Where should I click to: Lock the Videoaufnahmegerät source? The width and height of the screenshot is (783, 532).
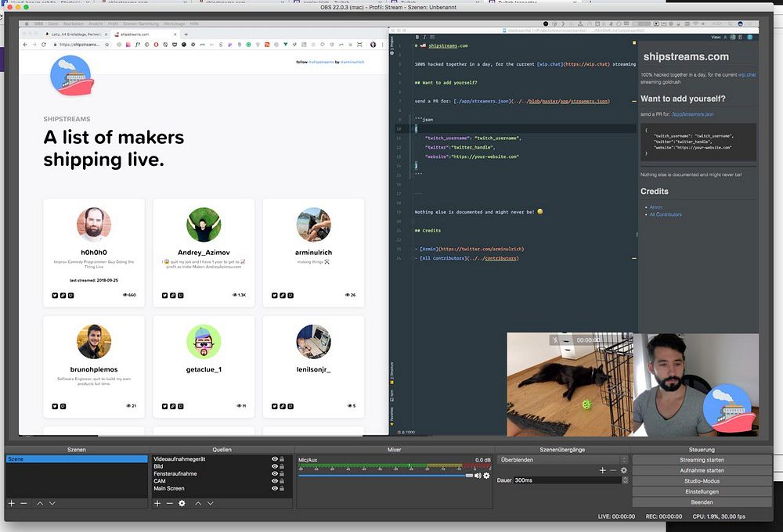pos(282,459)
